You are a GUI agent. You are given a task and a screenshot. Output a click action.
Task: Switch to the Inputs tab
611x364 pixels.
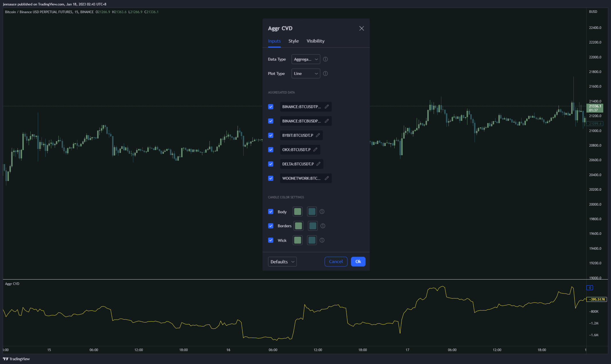[274, 41]
